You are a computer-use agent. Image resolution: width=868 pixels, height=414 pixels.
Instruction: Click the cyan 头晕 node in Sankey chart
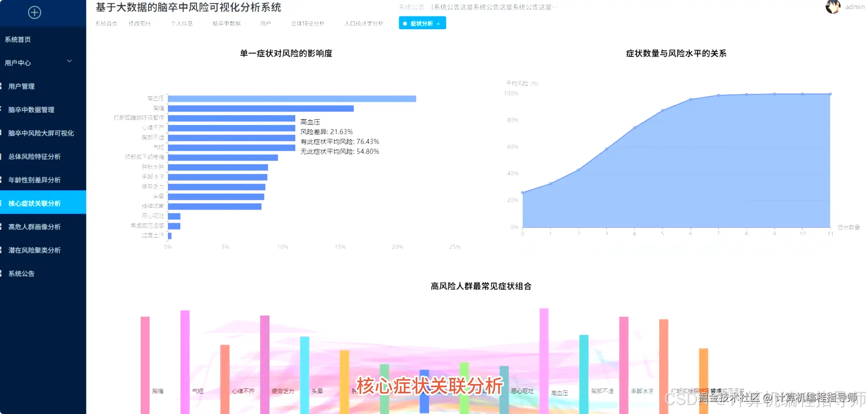coord(305,375)
